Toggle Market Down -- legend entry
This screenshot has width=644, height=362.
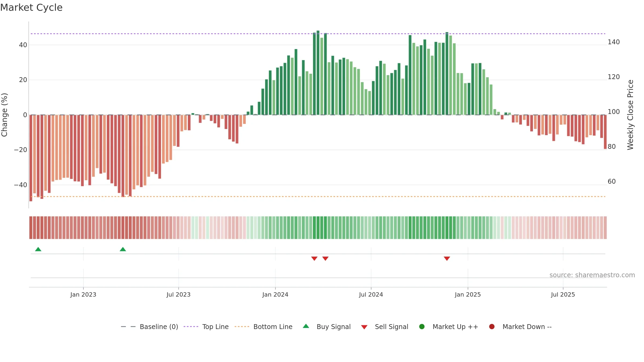pyautogui.click(x=520, y=327)
